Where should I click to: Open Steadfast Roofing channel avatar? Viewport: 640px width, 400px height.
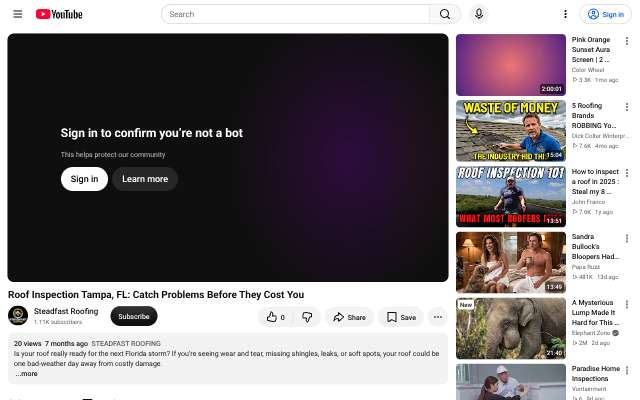(18, 316)
